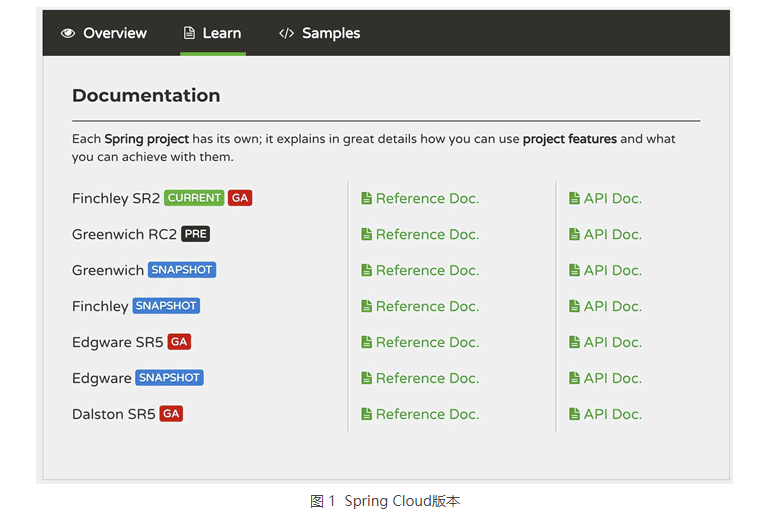
Task: Click the green CURRENT badge
Action: tap(194, 198)
